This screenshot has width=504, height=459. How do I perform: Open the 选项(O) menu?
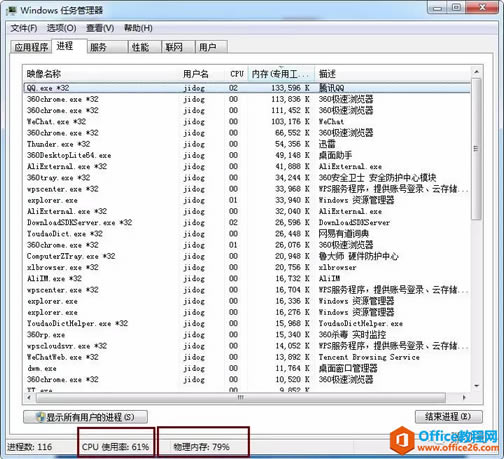click(x=61, y=28)
